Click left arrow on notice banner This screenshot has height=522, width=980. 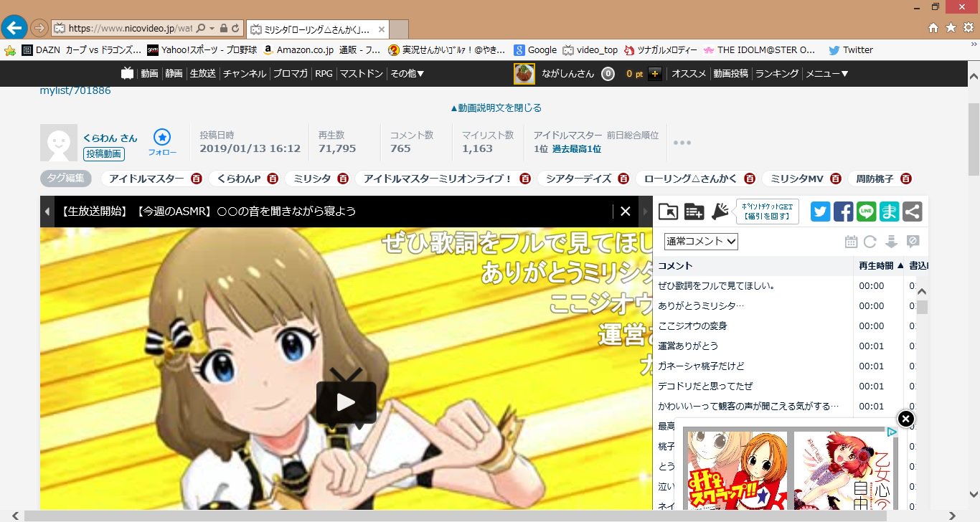[47, 212]
